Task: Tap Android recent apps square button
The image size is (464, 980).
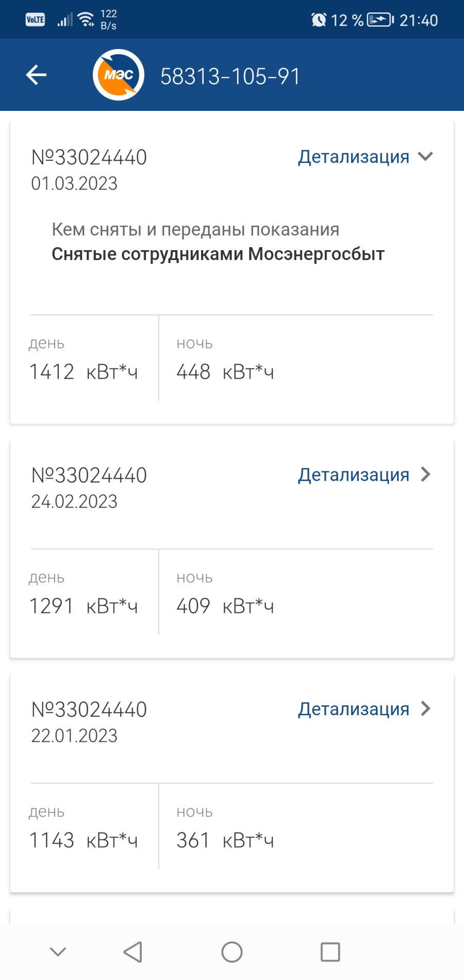Action: [x=330, y=952]
